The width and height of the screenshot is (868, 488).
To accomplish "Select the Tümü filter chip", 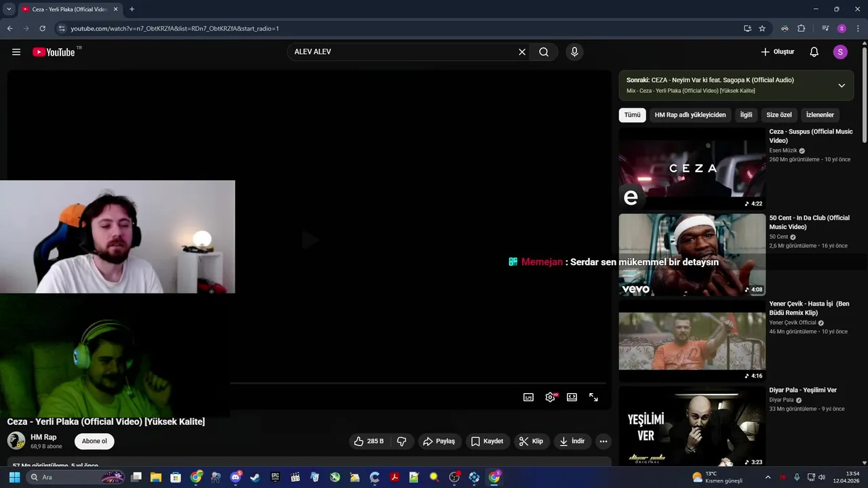I will point(632,115).
